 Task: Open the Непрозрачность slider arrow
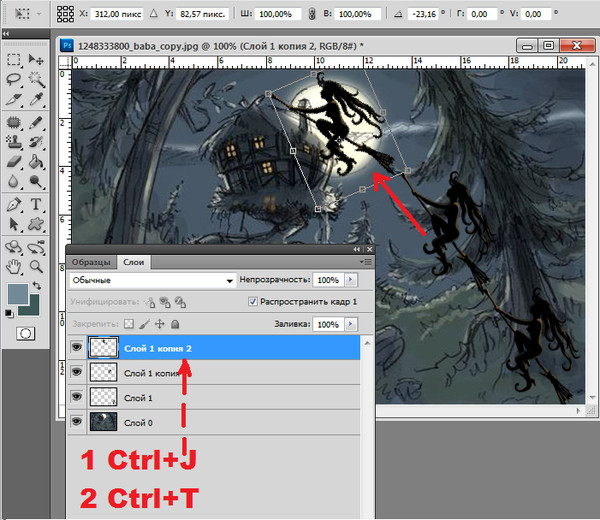coord(351,280)
